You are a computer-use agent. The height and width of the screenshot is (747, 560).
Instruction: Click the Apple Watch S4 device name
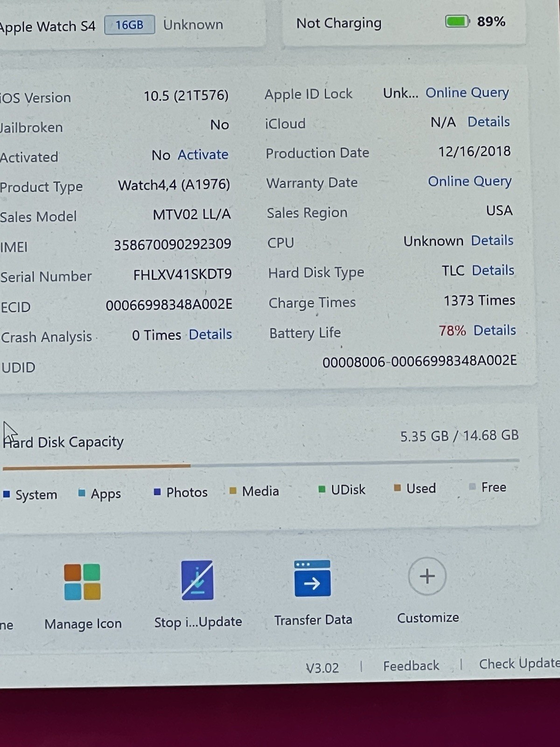[48, 27]
